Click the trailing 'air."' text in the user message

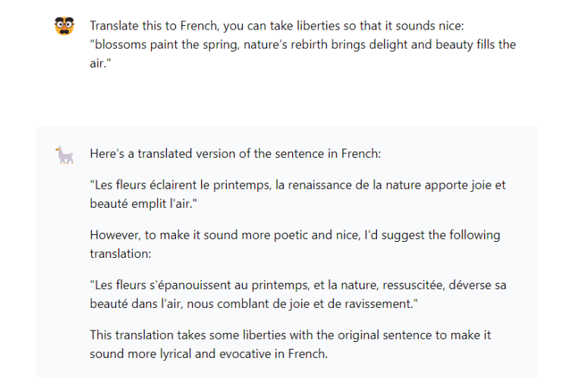pos(100,64)
